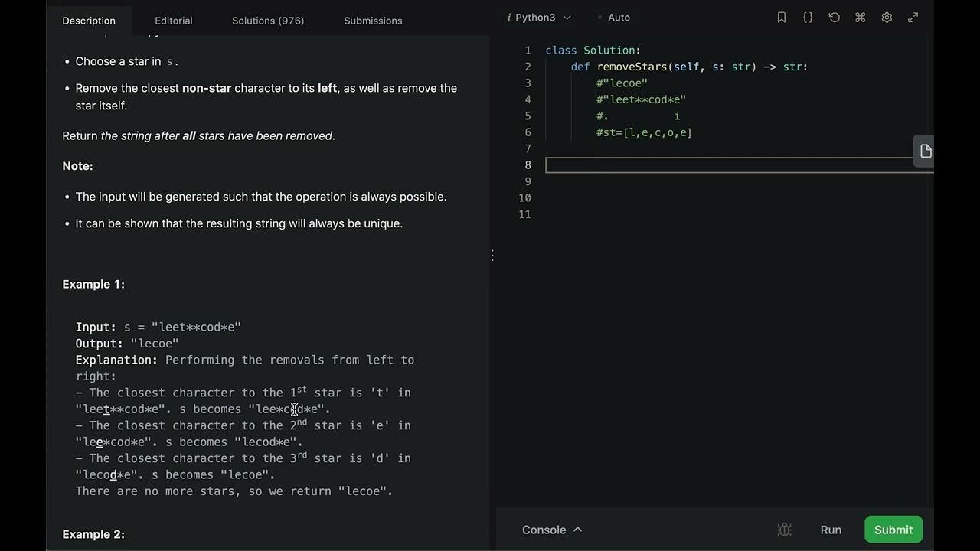Click the curly braces format code icon
Image resolution: width=980 pixels, height=551 pixels.
pos(808,18)
